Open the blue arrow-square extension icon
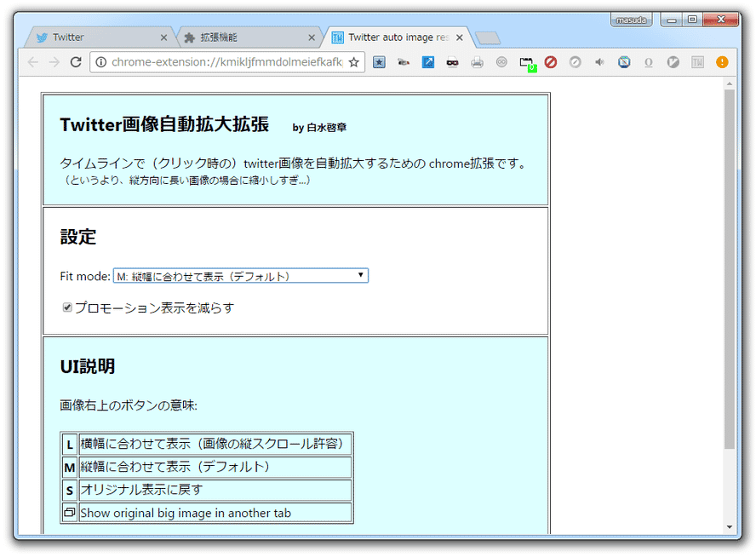756x557 pixels. coord(428,61)
